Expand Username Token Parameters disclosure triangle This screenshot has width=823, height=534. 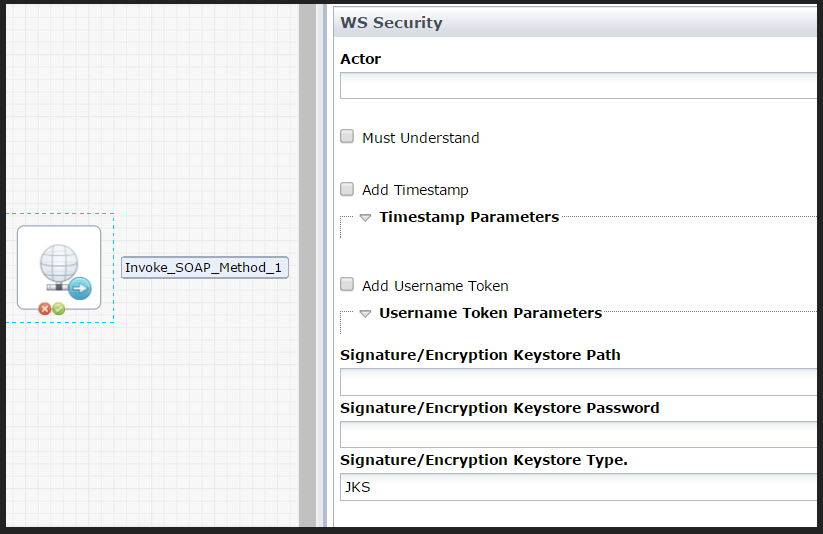(x=366, y=313)
